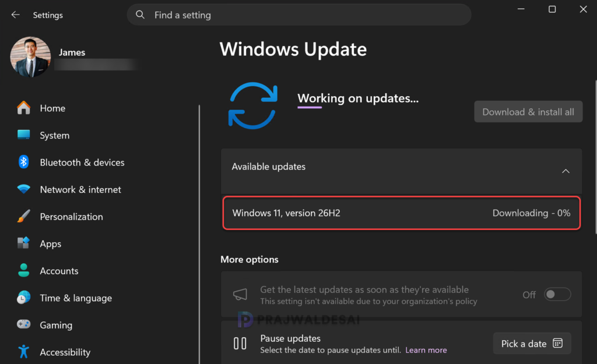Click the Personalization paintbrush icon
Image resolution: width=597 pixels, height=364 pixels.
pos(23,216)
